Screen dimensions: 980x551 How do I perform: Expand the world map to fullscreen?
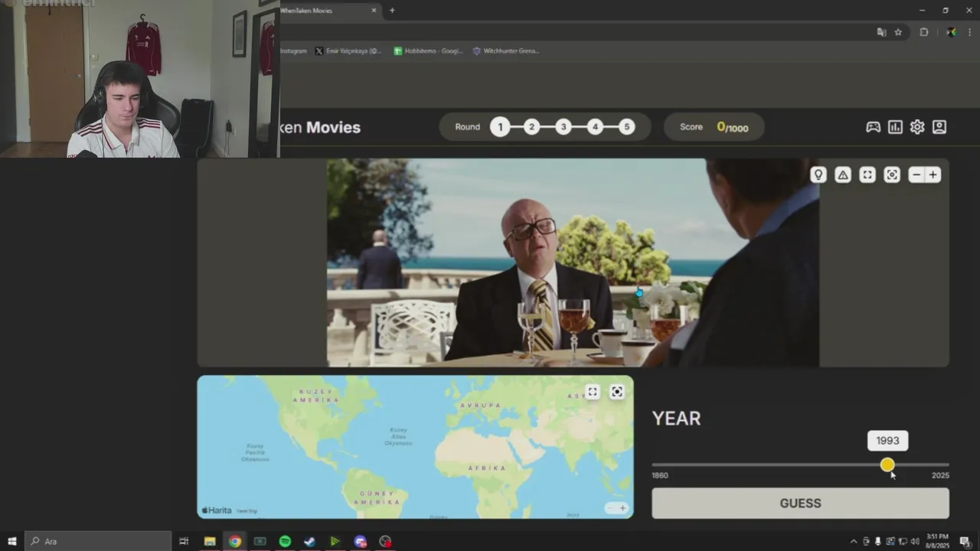coord(593,392)
